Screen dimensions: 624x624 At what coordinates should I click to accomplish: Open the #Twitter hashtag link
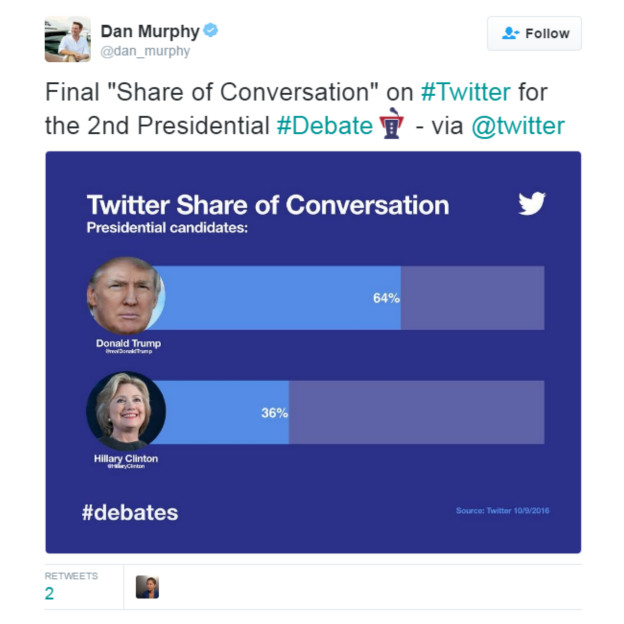tap(466, 92)
